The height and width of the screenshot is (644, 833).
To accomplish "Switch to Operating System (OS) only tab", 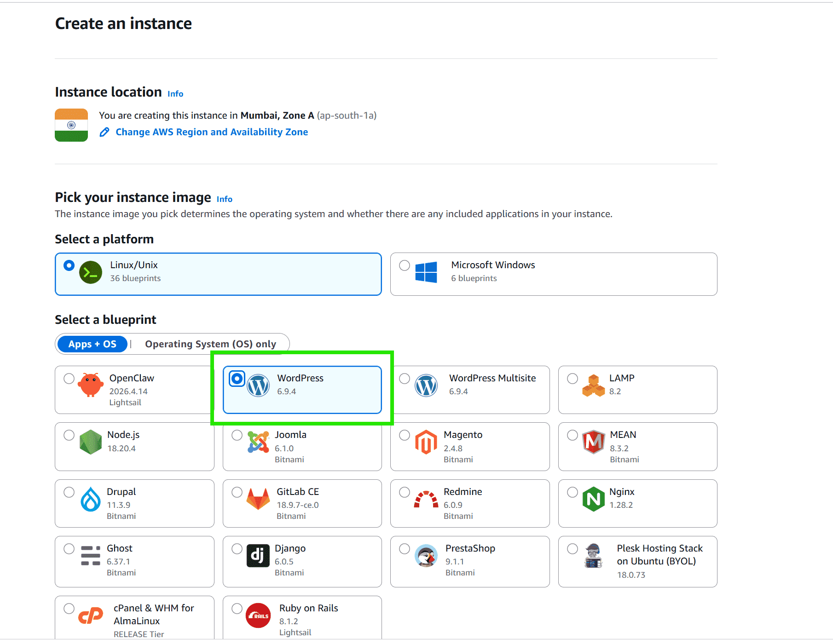I will click(x=211, y=344).
